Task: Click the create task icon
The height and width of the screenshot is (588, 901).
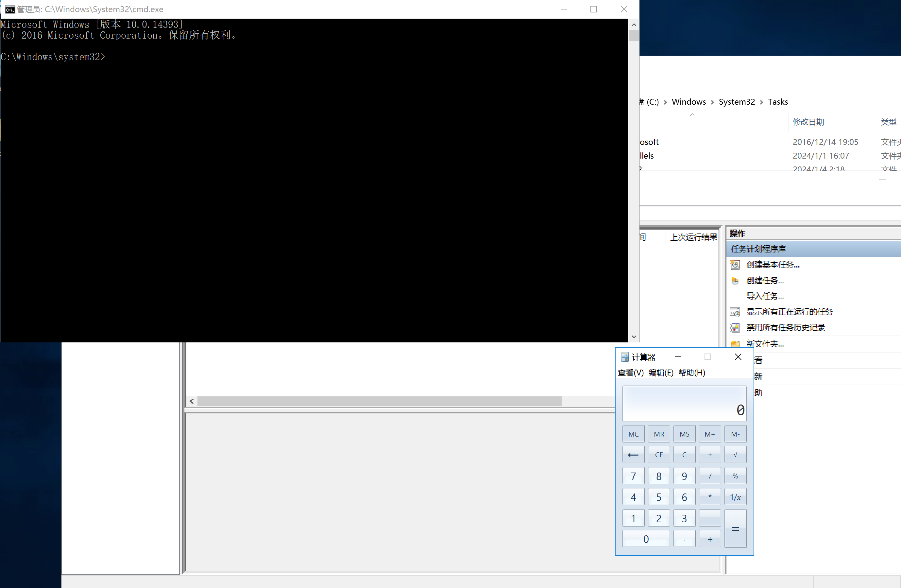Action: point(735,281)
